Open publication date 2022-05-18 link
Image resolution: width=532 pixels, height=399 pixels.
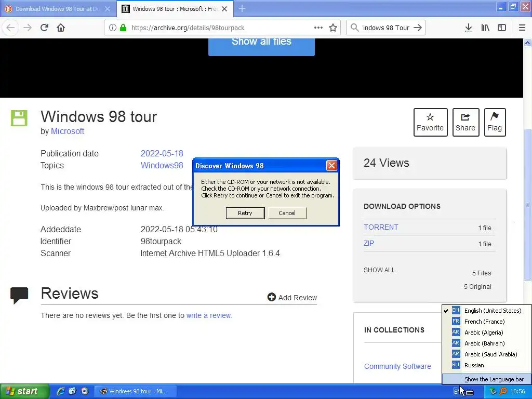click(162, 154)
